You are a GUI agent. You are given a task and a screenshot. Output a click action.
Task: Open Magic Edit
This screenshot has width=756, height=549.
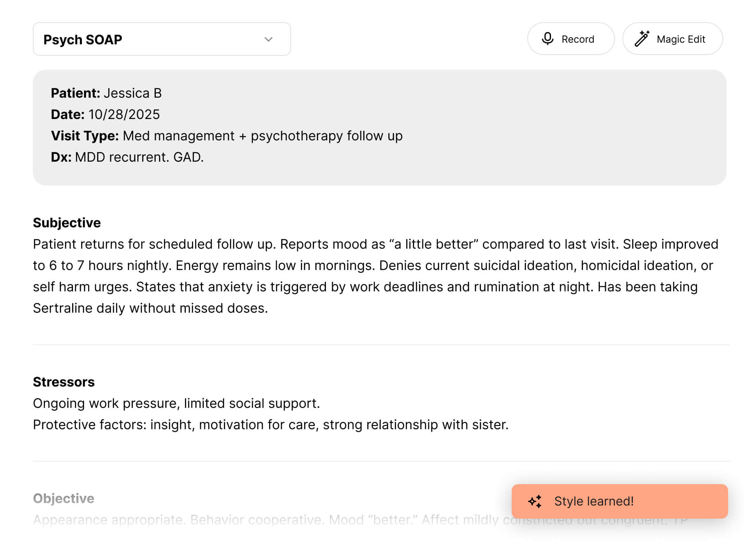click(x=672, y=39)
